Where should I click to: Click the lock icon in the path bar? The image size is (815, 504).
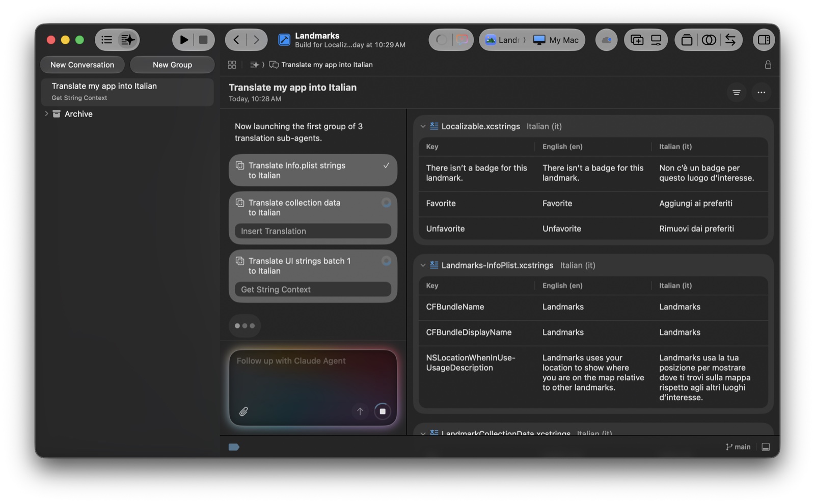[x=768, y=65]
